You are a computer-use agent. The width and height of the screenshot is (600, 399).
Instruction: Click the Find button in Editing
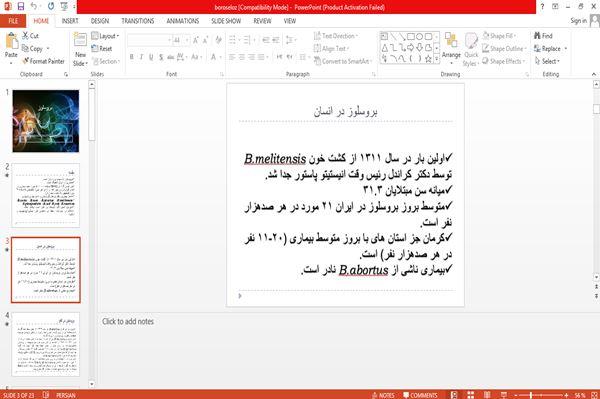click(543, 36)
